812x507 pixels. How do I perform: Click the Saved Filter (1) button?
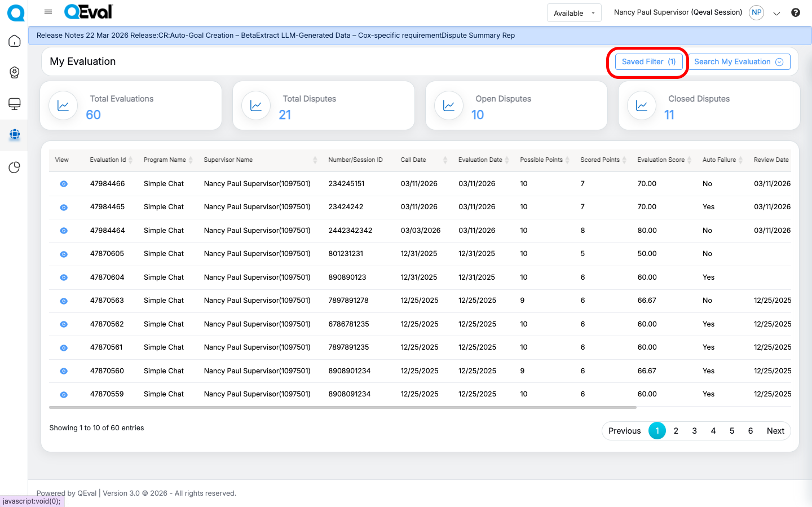pos(648,62)
